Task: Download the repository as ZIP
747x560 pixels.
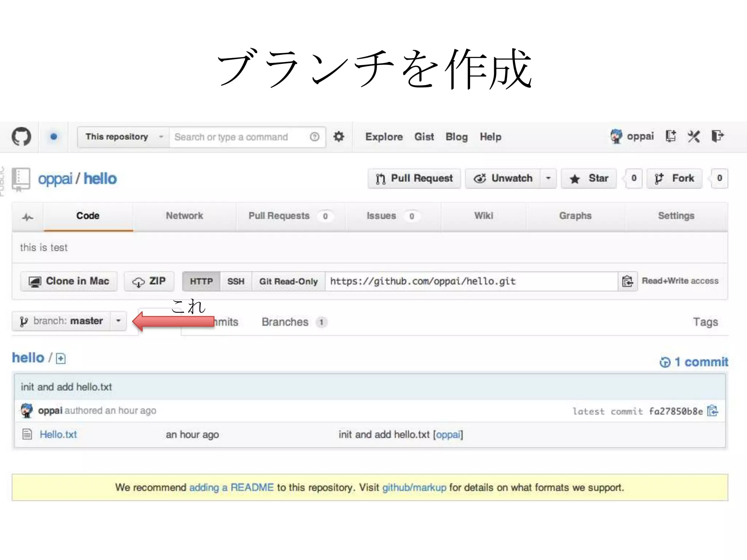Action: coord(149,281)
